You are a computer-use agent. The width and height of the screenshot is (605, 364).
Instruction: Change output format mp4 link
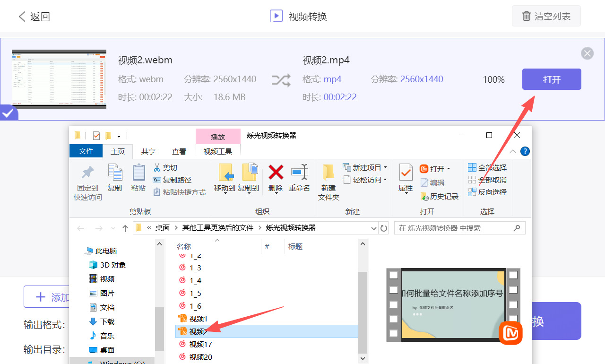pyautogui.click(x=332, y=79)
